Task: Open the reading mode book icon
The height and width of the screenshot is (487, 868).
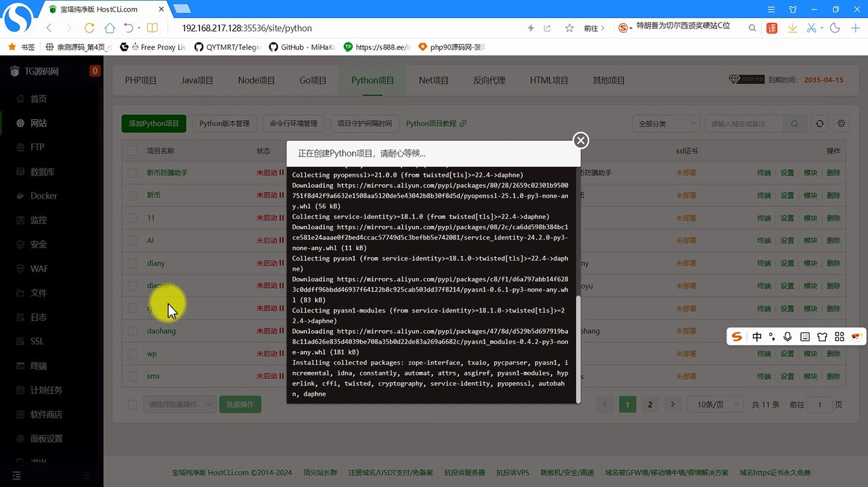Action: [x=152, y=28]
